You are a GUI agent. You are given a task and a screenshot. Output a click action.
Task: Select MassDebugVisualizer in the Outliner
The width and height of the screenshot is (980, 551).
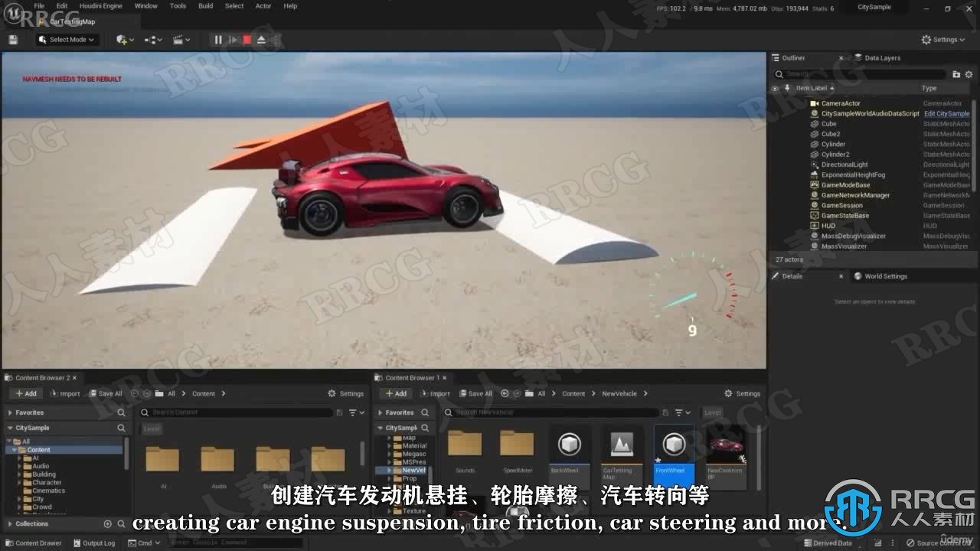[853, 236]
